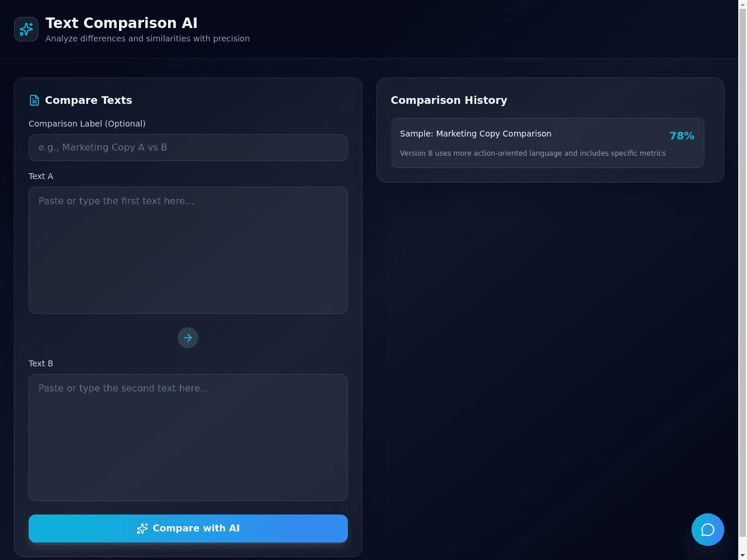
Task: Focus the Comparison Label input field
Action: (188, 148)
